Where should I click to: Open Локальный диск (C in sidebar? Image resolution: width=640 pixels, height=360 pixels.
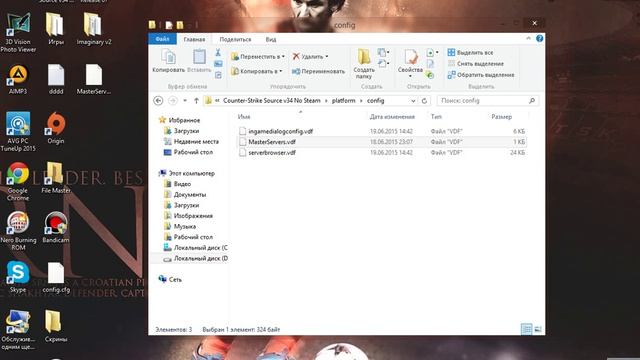tap(200, 248)
